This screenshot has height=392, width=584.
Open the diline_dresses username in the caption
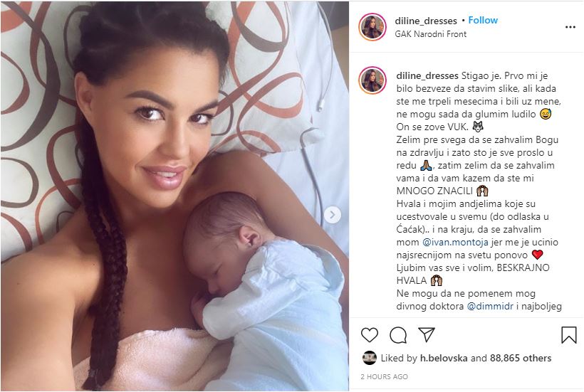(x=427, y=76)
